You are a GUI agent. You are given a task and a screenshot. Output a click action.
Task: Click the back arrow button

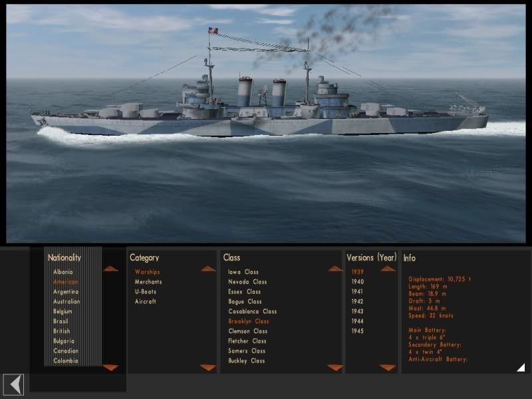pyautogui.click(x=13, y=384)
